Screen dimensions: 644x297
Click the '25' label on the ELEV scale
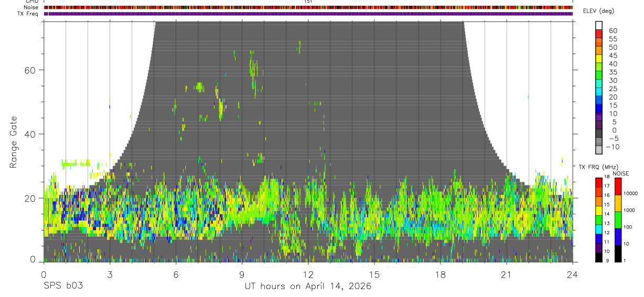click(x=612, y=89)
